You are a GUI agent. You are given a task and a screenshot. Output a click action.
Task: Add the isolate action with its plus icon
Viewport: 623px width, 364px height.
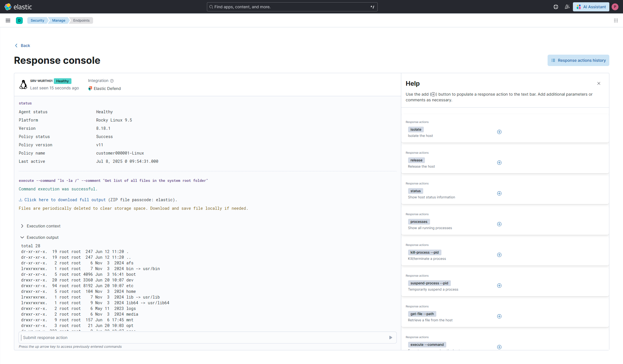click(x=499, y=132)
